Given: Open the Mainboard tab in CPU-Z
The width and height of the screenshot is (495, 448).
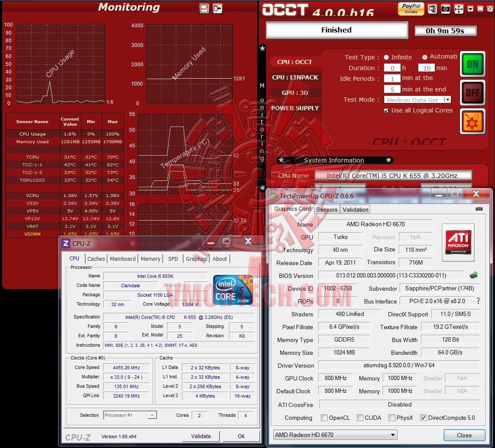Looking at the screenshot, I should pos(122,259).
